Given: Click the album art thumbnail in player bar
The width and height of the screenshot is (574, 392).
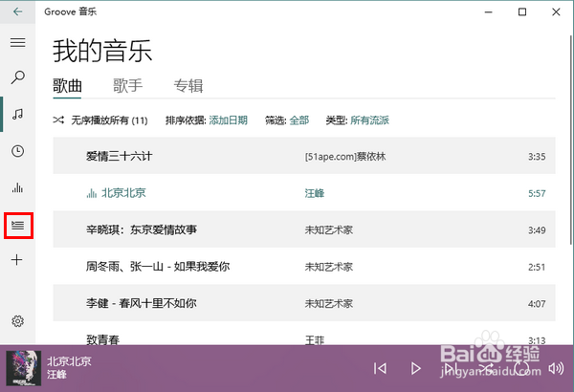Looking at the screenshot, I should (24, 368).
